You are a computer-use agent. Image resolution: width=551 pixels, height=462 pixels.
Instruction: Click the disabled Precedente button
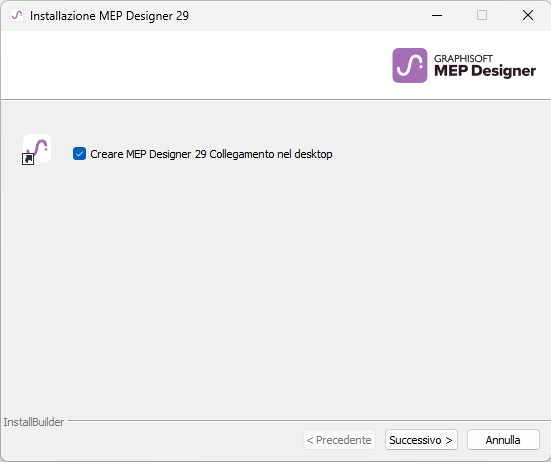click(x=339, y=440)
